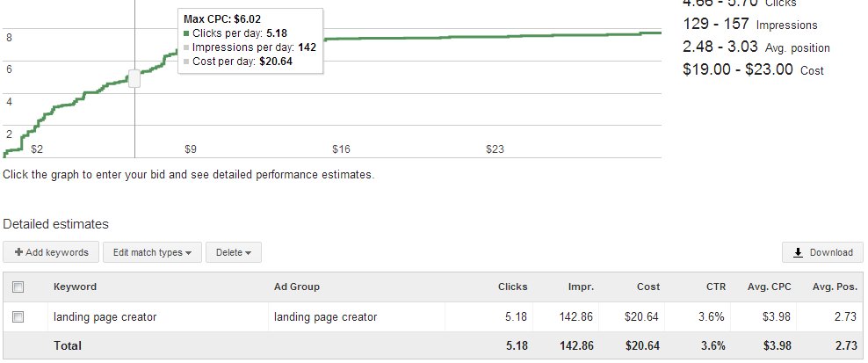
Task: Click the download arrow icon
Action: [x=798, y=253]
